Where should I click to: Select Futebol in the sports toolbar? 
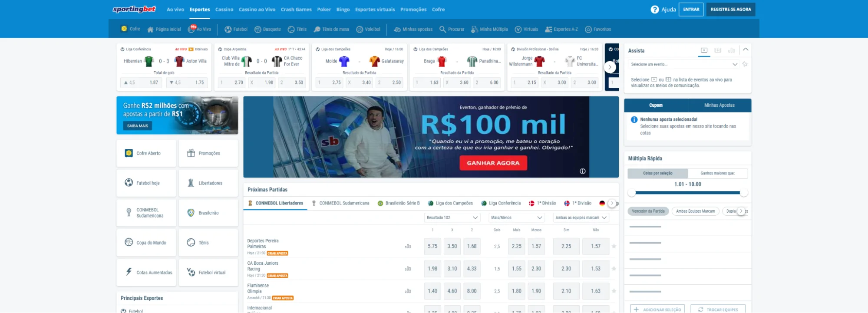(x=236, y=30)
